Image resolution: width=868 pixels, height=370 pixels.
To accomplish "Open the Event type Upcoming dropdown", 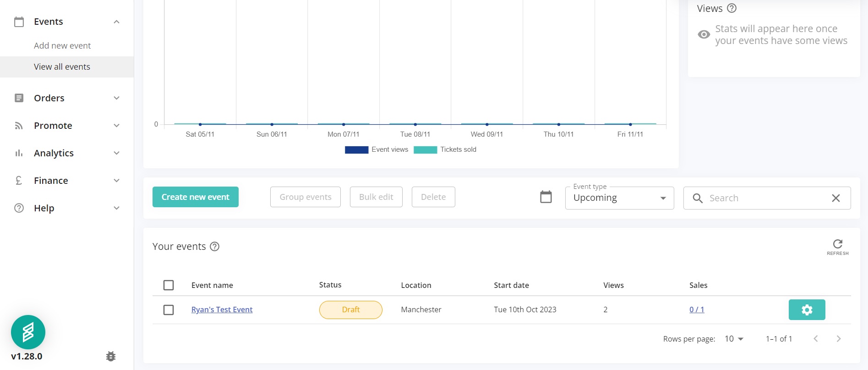I will point(619,198).
